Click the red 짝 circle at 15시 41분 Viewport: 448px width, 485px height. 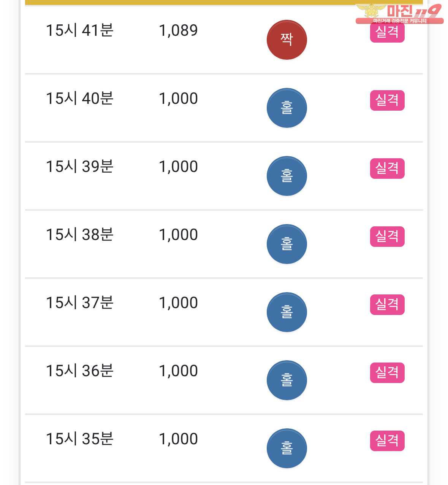pyautogui.click(x=287, y=40)
